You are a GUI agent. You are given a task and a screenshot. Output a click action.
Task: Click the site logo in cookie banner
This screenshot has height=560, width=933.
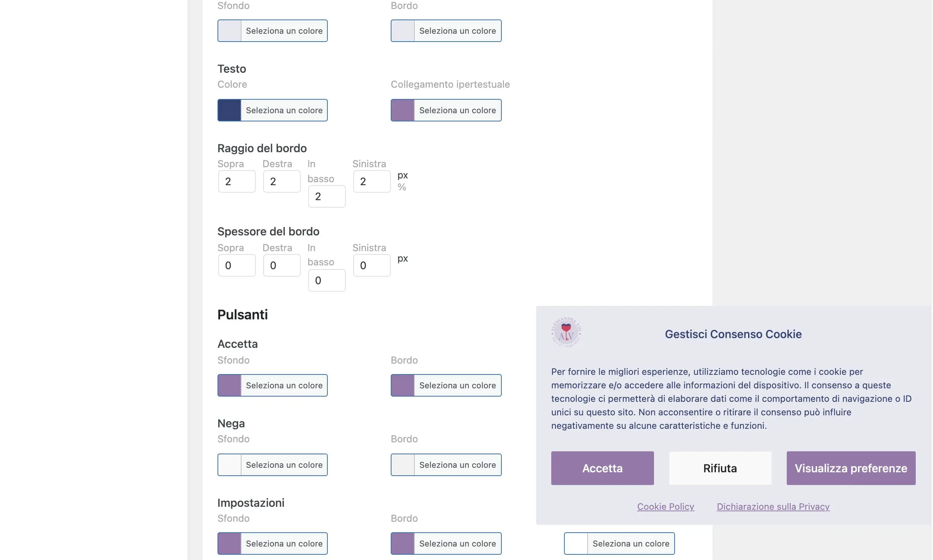566,332
